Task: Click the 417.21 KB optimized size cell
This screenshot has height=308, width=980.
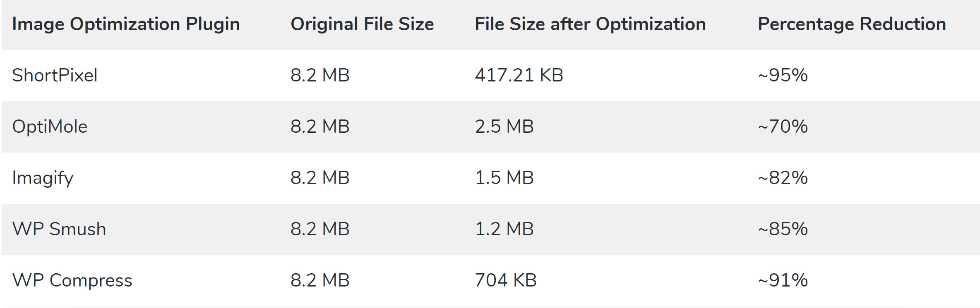Action: coord(519,75)
